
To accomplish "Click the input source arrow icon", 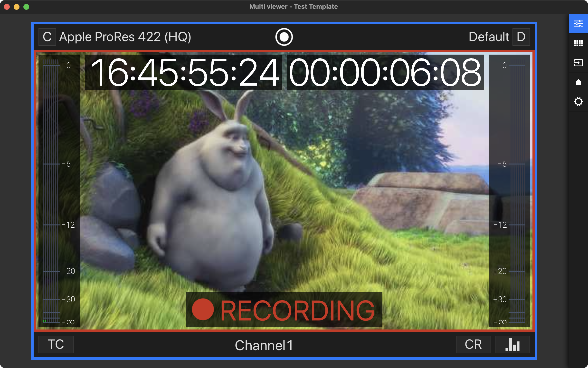I will [578, 63].
